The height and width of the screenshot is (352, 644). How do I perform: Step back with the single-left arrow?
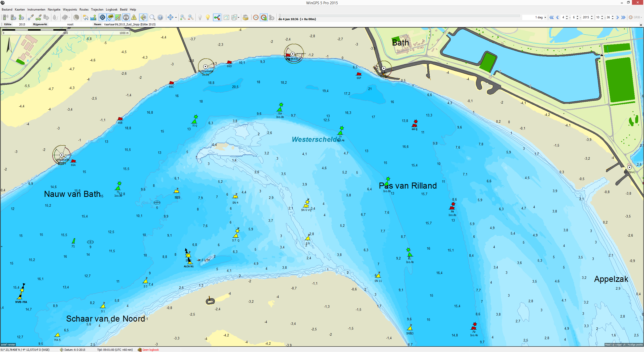pyautogui.click(x=557, y=17)
